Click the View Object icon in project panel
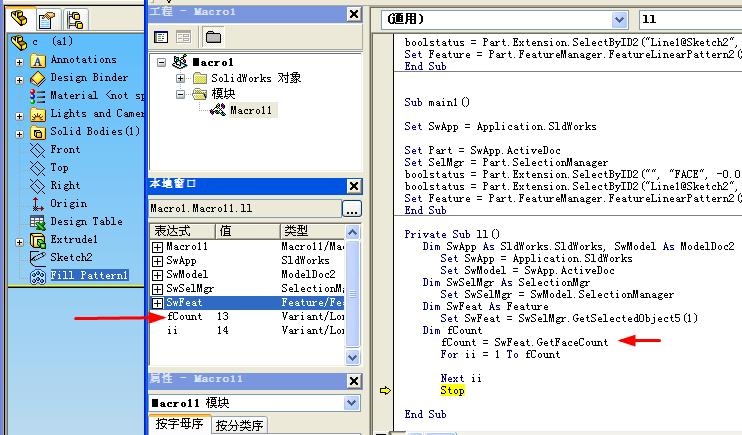Image resolution: width=742 pixels, height=435 pixels. [184, 37]
